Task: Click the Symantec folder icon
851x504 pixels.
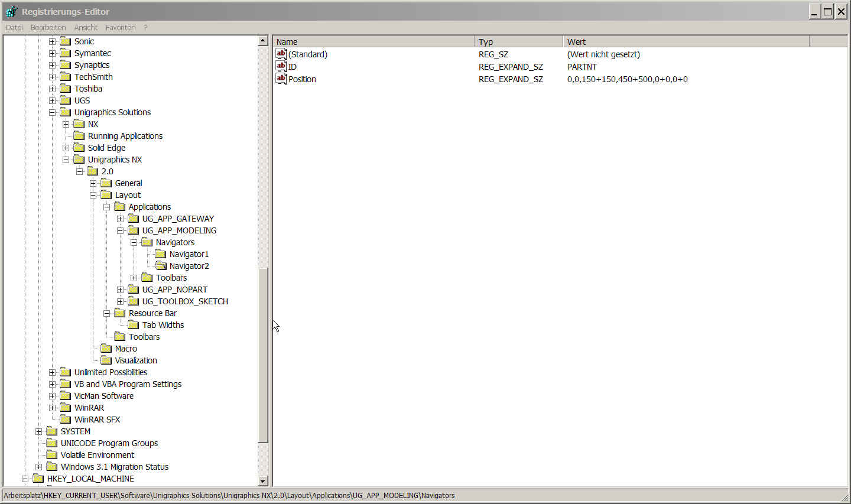Action: [x=66, y=53]
